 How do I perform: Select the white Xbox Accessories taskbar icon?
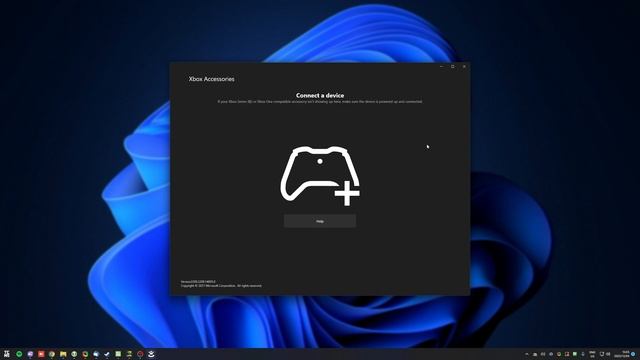point(151,354)
